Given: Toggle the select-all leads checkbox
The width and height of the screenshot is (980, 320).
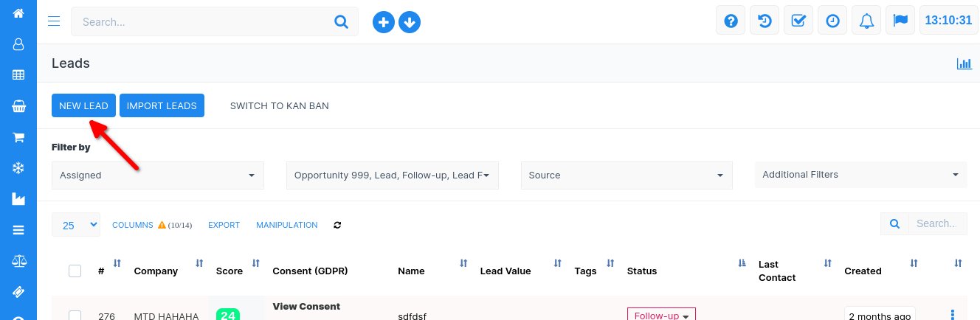Looking at the screenshot, I should click(75, 271).
